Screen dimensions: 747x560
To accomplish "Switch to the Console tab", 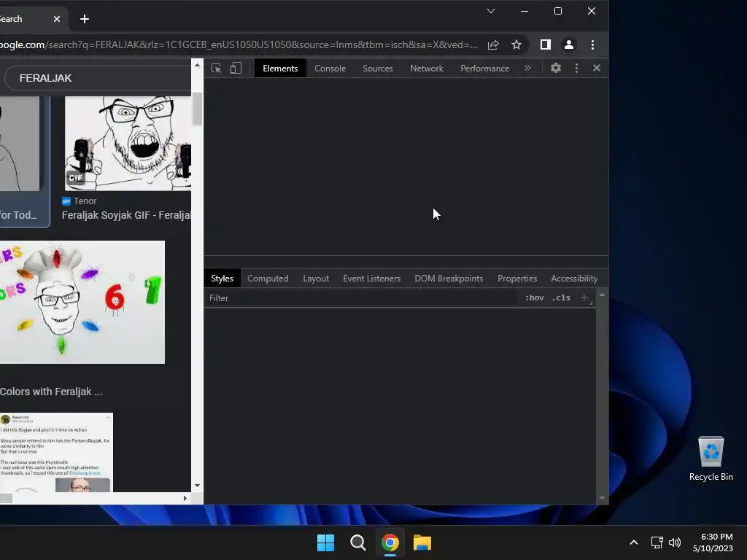I will click(330, 68).
